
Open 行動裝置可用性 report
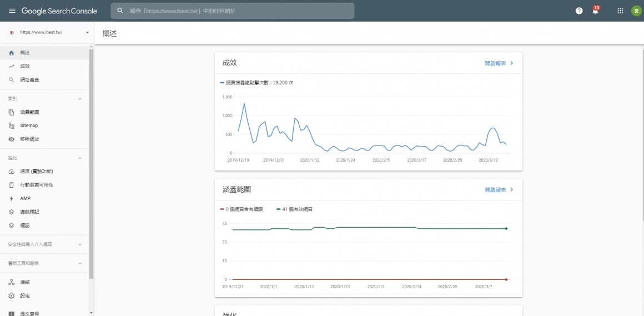tap(44, 185)
